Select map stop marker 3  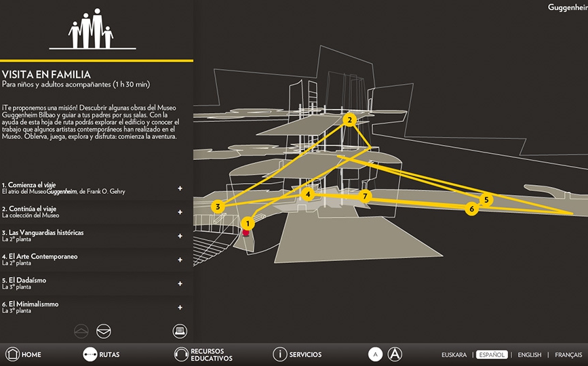(218, 207)
